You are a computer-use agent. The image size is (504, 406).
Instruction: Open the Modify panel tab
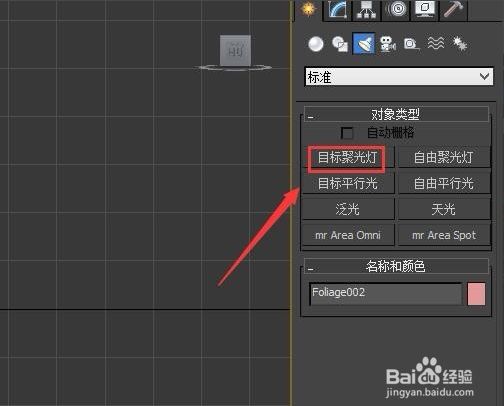[x=337, y=10]
